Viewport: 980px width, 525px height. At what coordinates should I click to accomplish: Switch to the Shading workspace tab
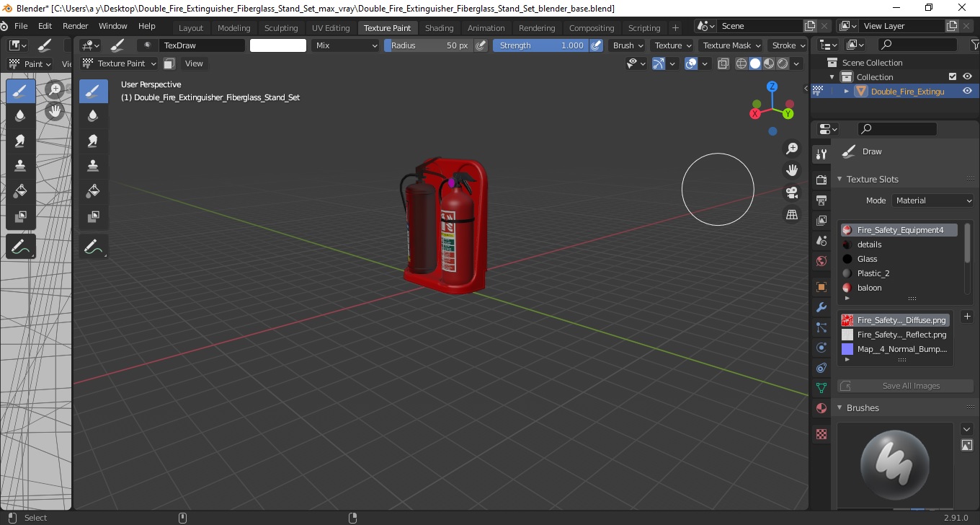click(x=439, y=28)
